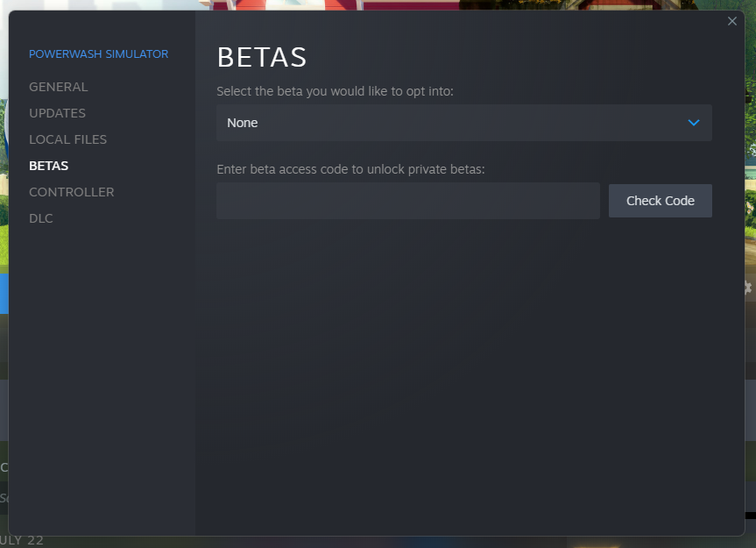Click the 'JULY 22' text behind the dialog
Screen dimensions: 756x548
[22, 540]
